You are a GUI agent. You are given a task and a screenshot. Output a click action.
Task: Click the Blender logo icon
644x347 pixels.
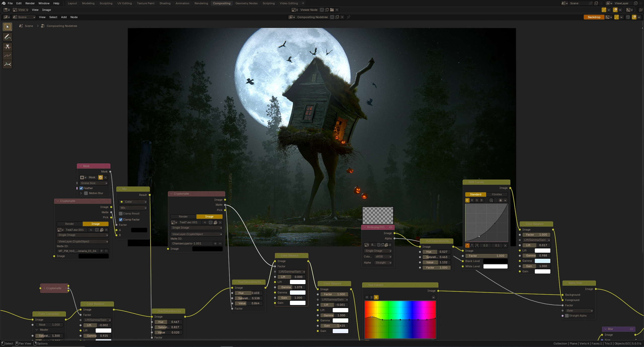(x=4, y=3)
